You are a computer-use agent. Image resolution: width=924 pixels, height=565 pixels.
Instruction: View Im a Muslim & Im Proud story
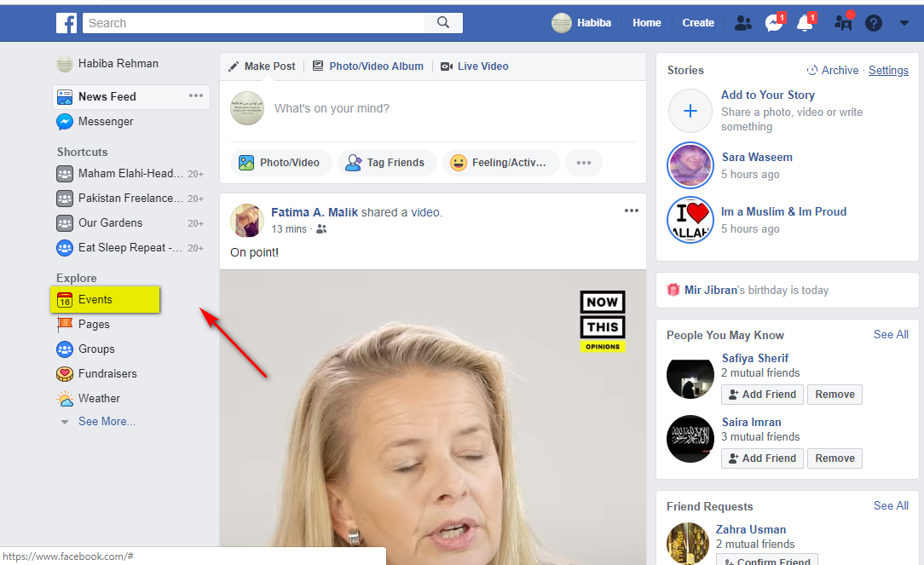click(690, 220)
